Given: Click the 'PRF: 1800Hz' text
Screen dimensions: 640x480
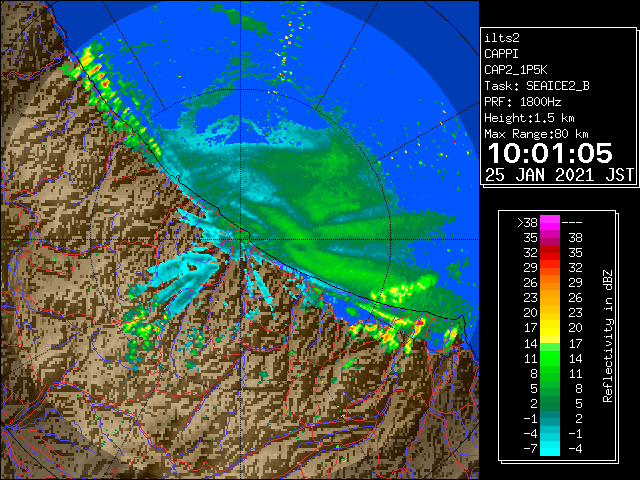Looking at the screenshot, I should coord(522,102).
